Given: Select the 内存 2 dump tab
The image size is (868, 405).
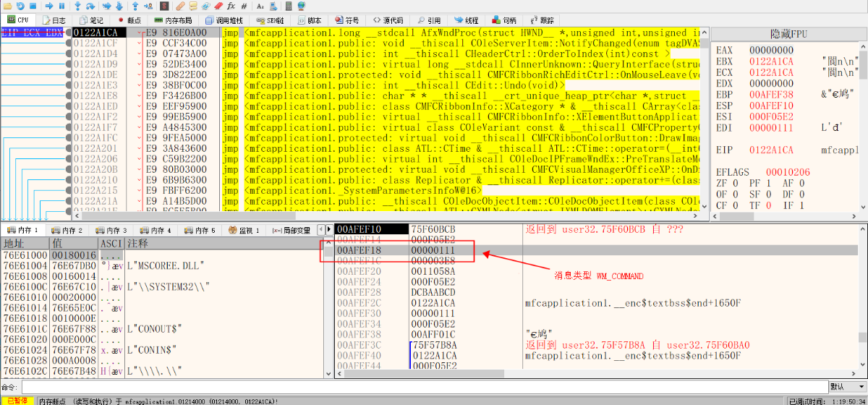Looking at the screenshot, I should click(67, 230).
